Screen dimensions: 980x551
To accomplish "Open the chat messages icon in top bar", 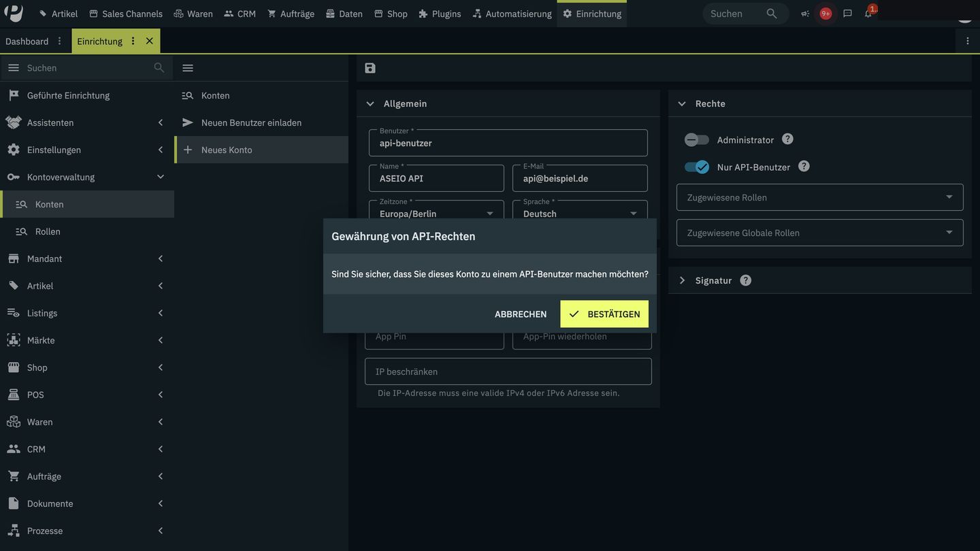I will point(847,14).
